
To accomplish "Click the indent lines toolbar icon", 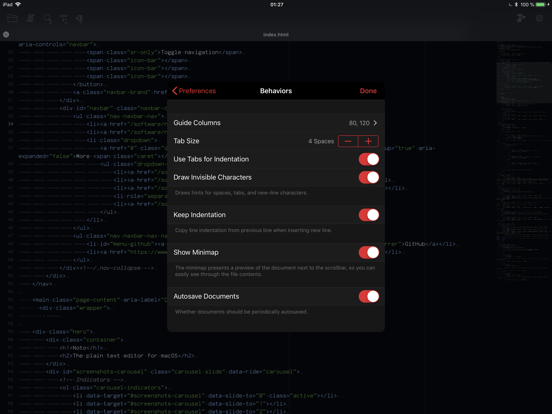I will [x=63, y=19].
